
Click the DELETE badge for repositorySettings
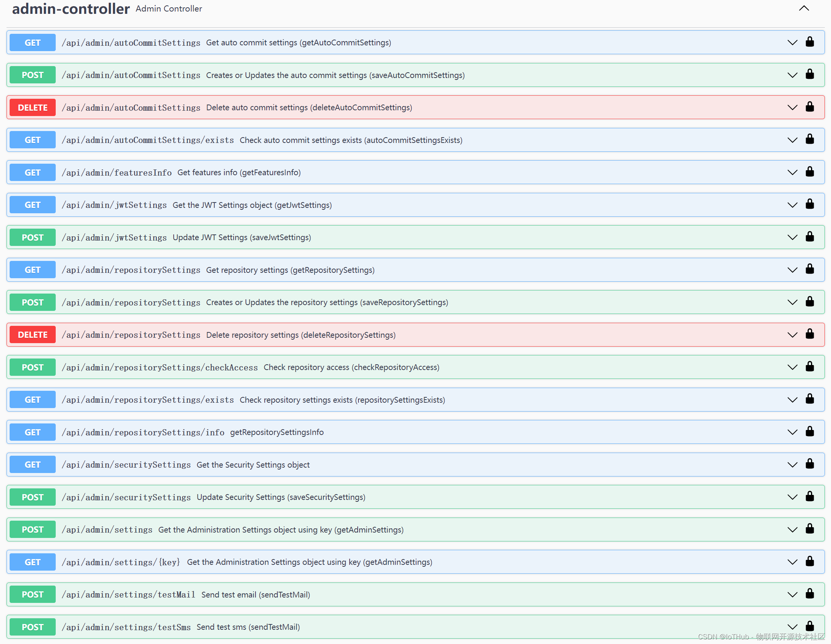(x=33, y=335)
